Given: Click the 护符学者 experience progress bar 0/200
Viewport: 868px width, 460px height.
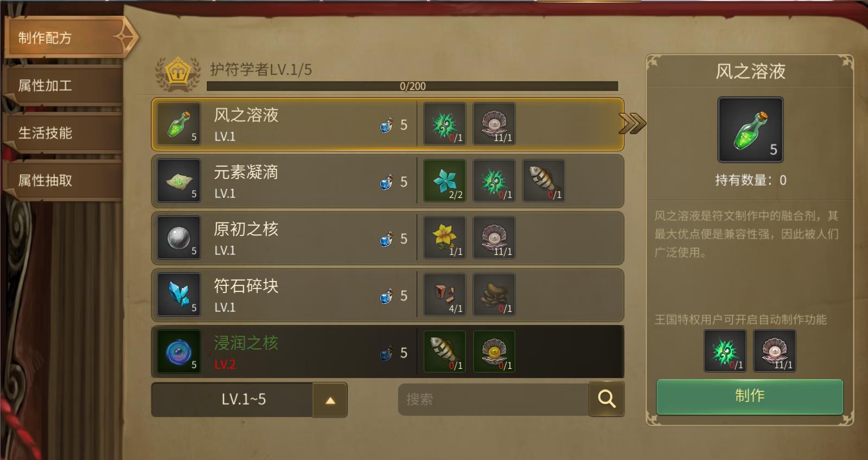Looking at the screenshot, I should click(412, 86).
